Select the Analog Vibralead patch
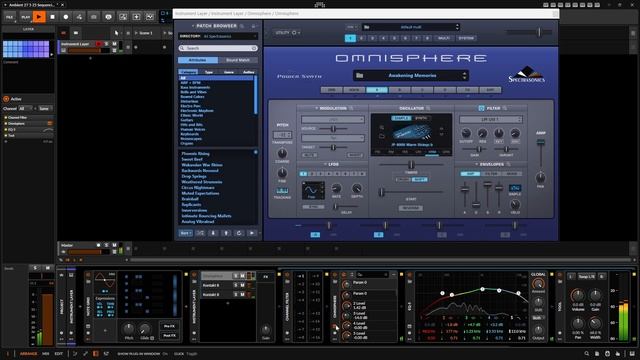This screenshot has width=640, height=360. (198, 222)
